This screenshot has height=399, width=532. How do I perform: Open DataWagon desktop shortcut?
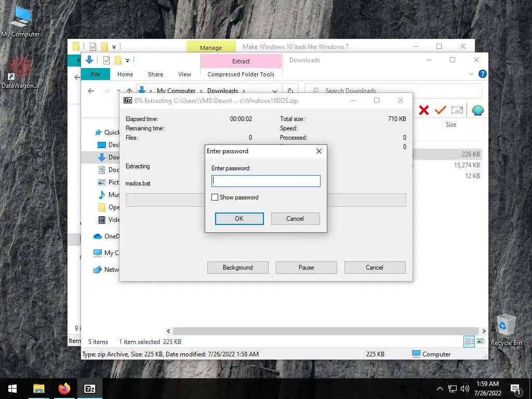coord(20,73)
